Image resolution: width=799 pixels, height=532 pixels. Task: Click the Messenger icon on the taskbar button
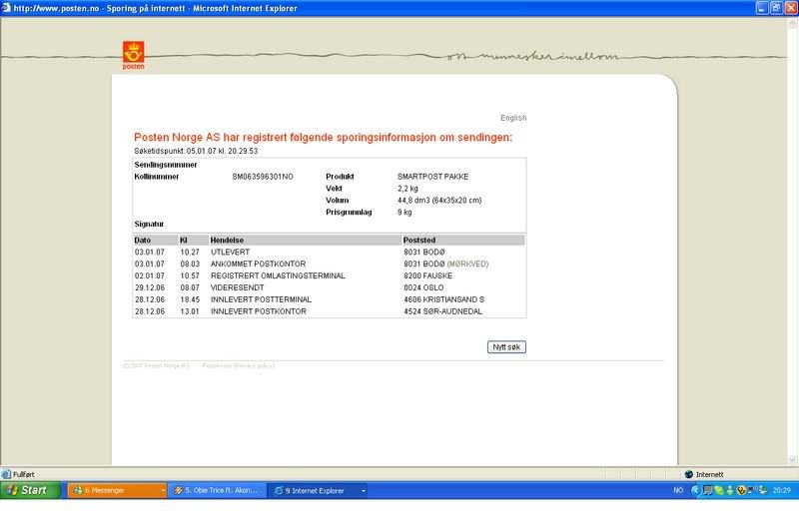pyautogui.click(x=77, y=490)
